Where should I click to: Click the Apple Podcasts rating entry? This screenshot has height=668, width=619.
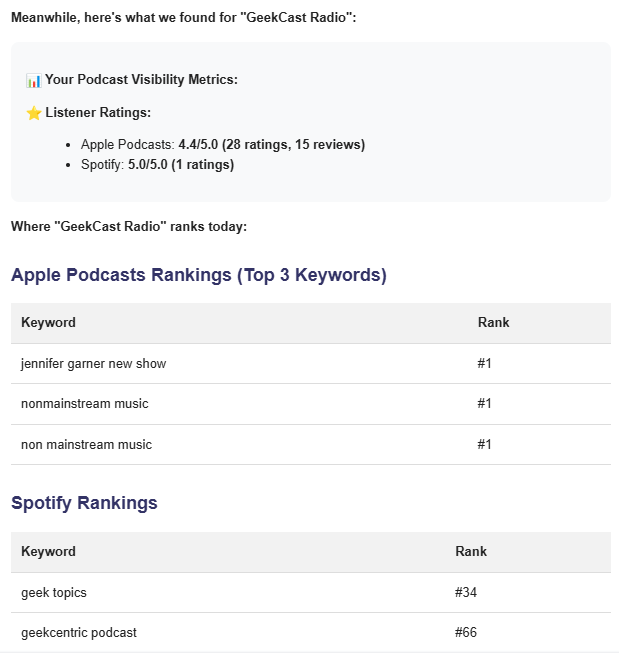223,144
